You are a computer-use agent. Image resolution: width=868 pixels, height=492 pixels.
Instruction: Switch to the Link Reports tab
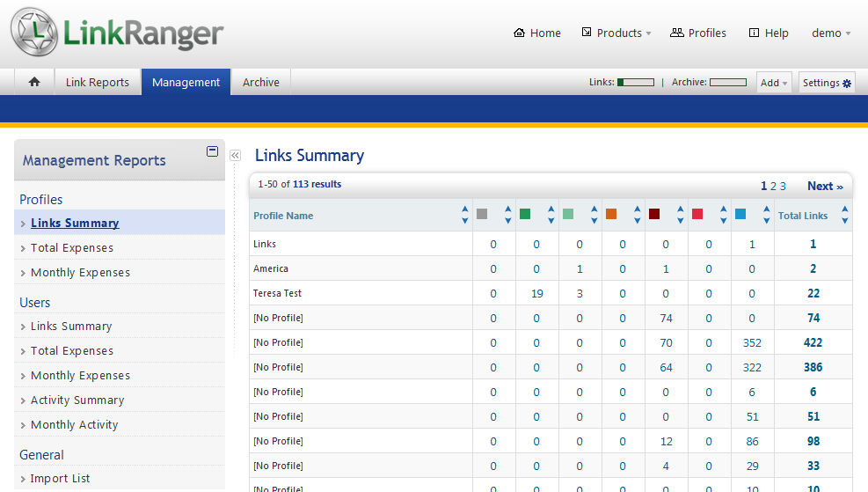tap(98, 82)
